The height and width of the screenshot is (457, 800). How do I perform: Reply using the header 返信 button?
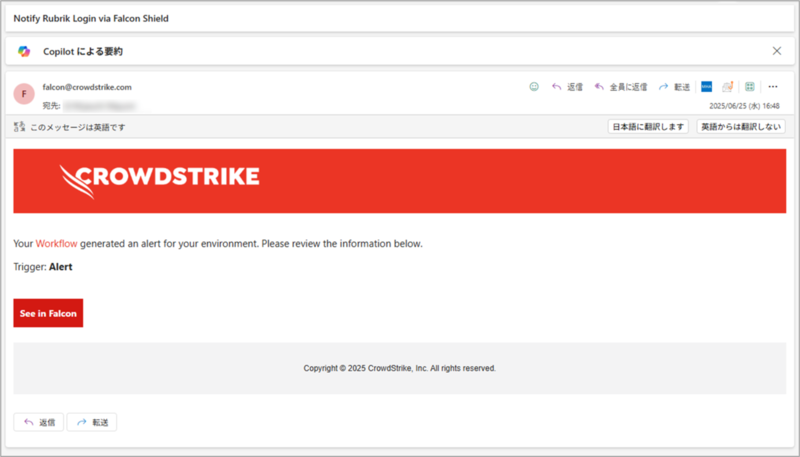click(x=567, y=87)
